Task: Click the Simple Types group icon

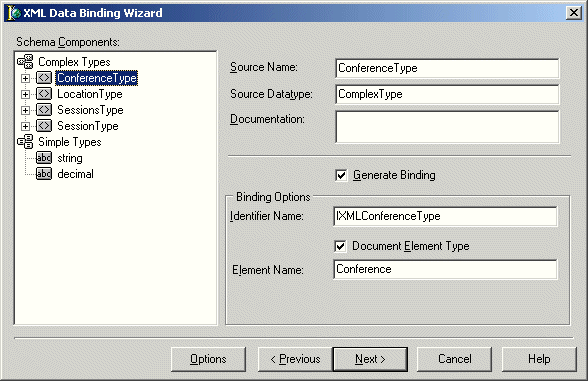Action: [x=26, y=142]
